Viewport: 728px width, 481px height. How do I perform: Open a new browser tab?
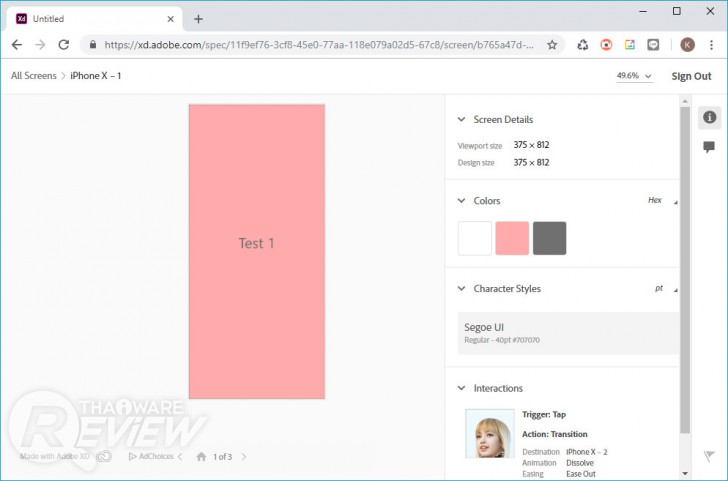(198, 19)
